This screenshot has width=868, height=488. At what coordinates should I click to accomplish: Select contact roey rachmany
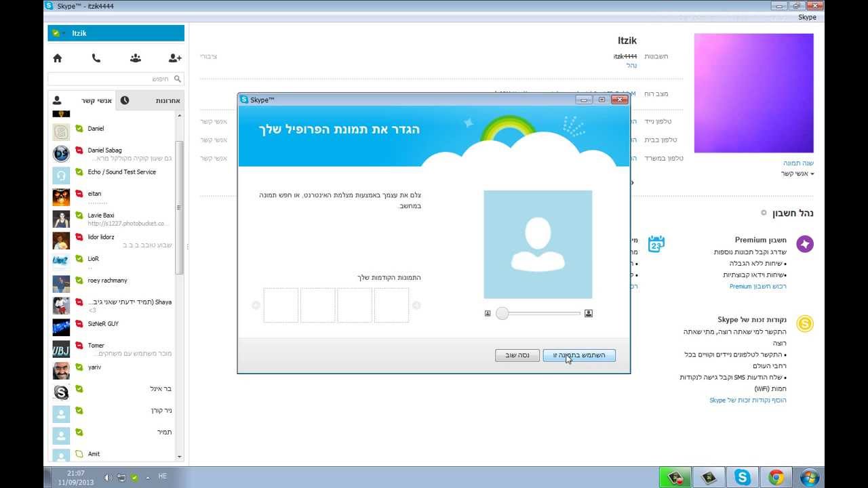(112, 284)
